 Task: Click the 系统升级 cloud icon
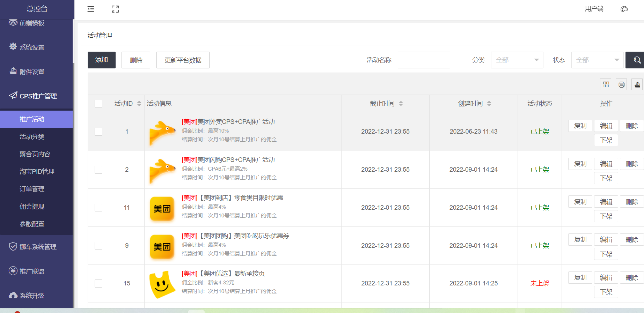tap(13, 295)
